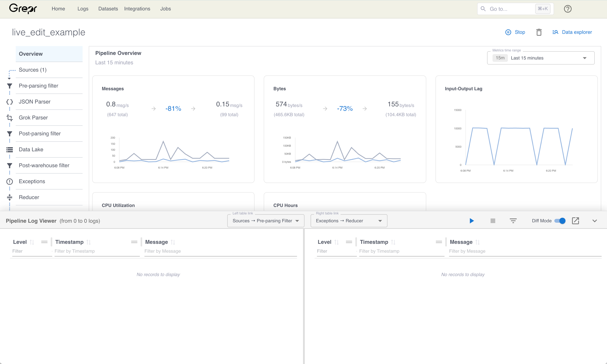Open the Datasets menu
Image resolution: width=607 pixels, height=364 pixels.
click(108, 9)
